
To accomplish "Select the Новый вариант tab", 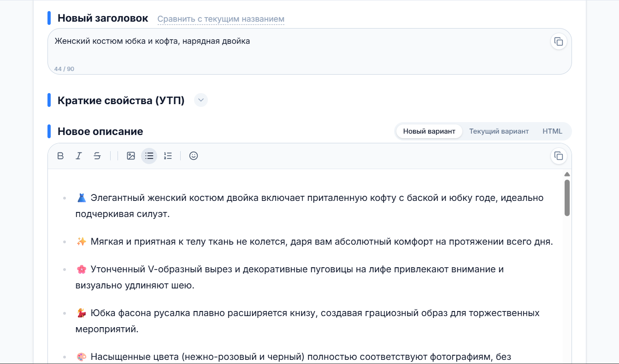I will pyautogui.click(x=429, y=131).
